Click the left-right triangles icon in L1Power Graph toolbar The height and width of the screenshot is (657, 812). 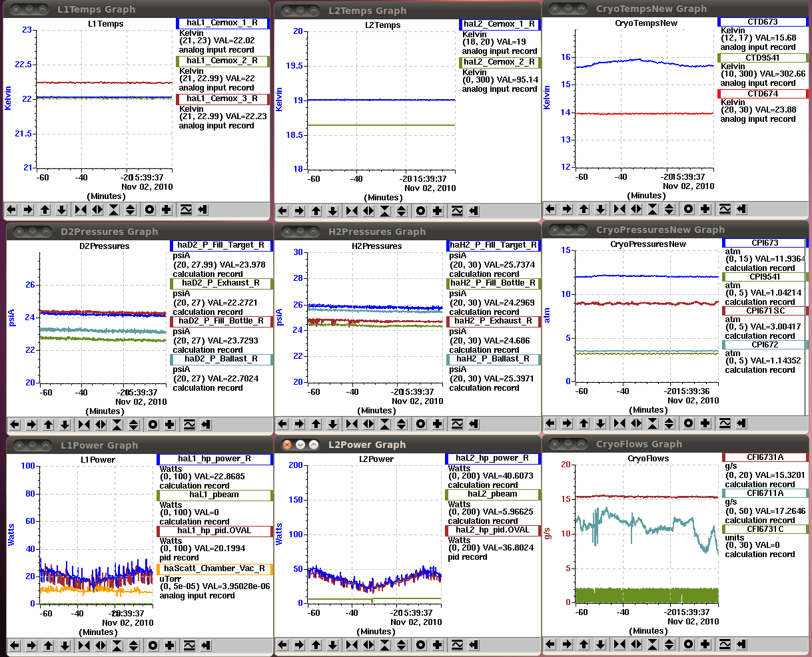101,646
